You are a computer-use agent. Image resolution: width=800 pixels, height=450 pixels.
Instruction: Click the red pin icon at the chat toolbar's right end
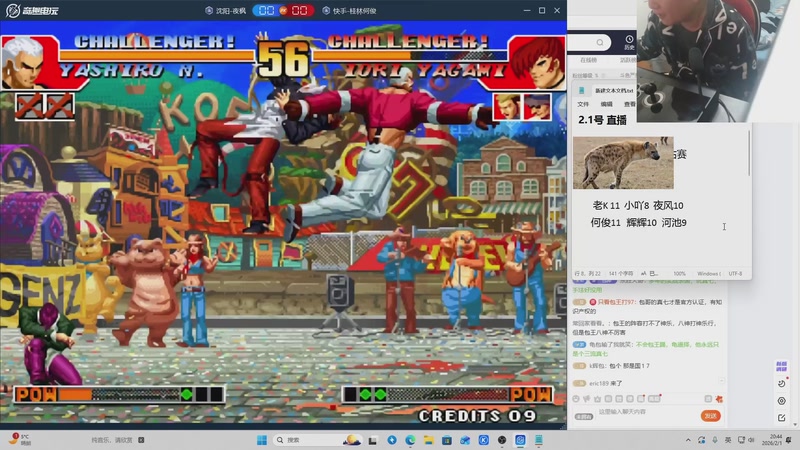coord(719,399)
